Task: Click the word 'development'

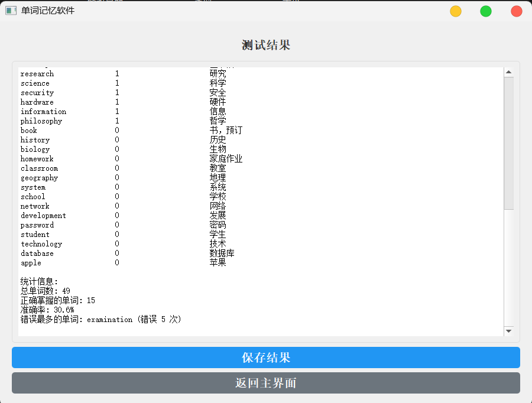Action: pos(43,216)
